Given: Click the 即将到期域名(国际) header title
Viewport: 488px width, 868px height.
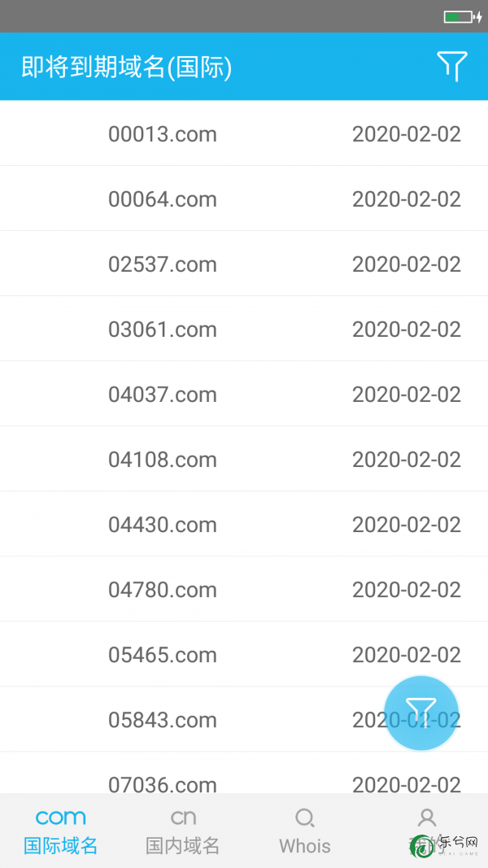Looking at the screenshot, I should pyautogui.click(x=127, y=67).
